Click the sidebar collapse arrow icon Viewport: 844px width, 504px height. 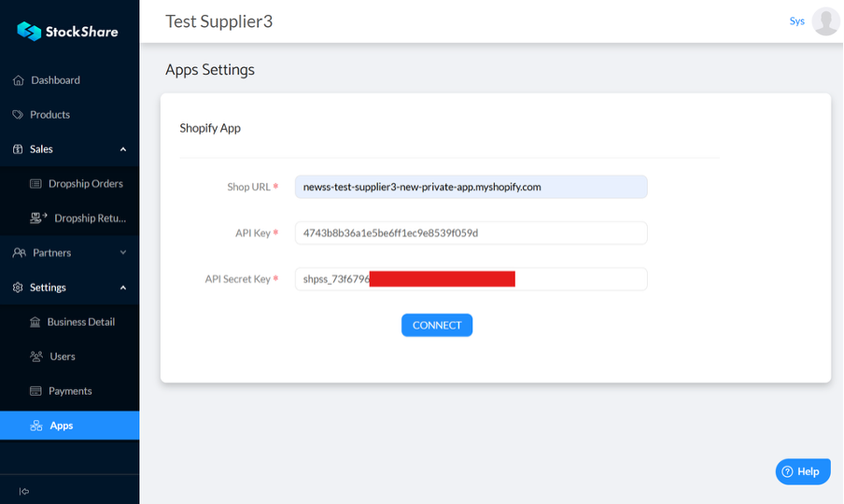click(24, 491)
